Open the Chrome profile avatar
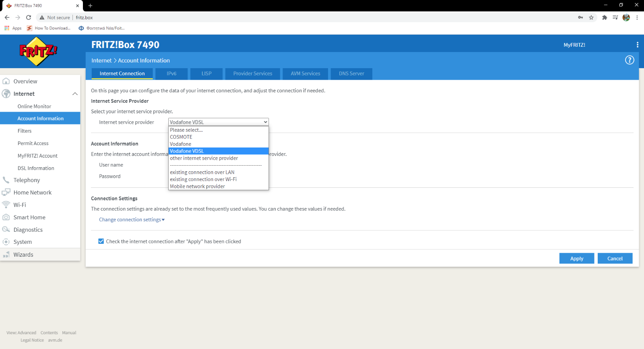644x349 pixels. [626, 17]
